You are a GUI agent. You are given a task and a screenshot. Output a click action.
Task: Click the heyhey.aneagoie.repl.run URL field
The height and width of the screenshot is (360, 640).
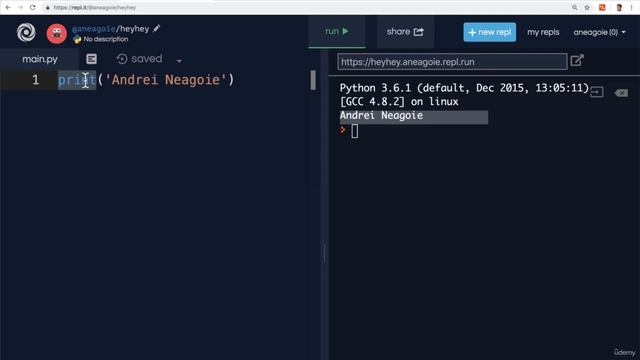(x=452, y=62)
